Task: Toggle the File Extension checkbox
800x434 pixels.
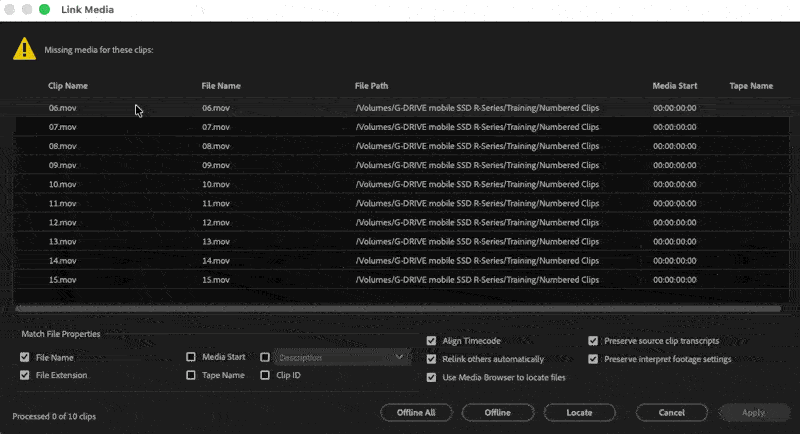Action: tap(24, 375)
